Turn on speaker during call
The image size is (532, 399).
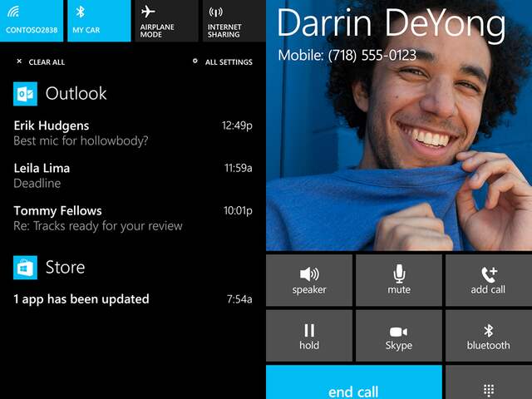[309, 280]
